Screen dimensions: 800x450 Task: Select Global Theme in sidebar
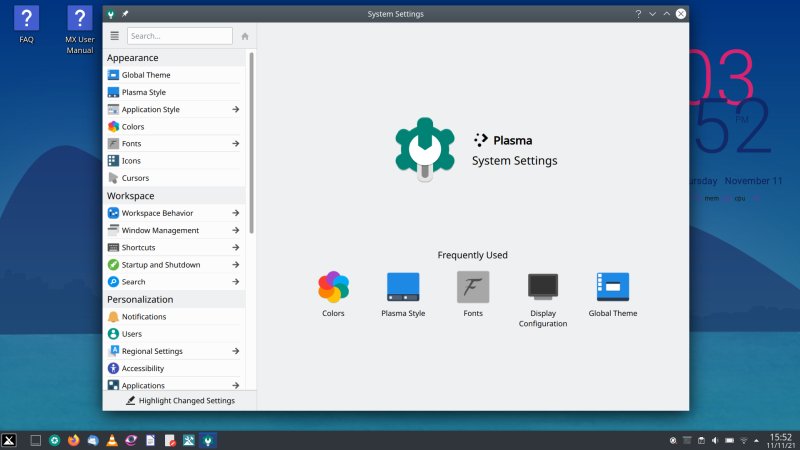[x=146, y=75]
